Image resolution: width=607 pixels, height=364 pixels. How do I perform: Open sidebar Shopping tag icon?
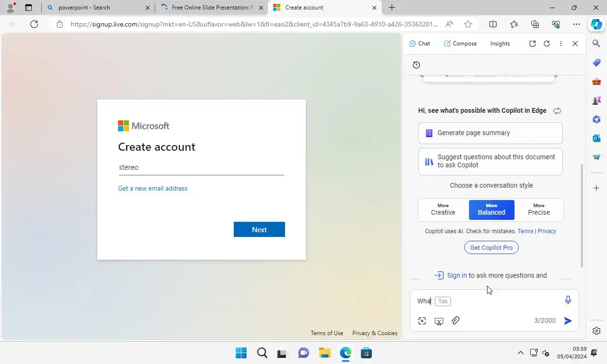coord(597,63)
